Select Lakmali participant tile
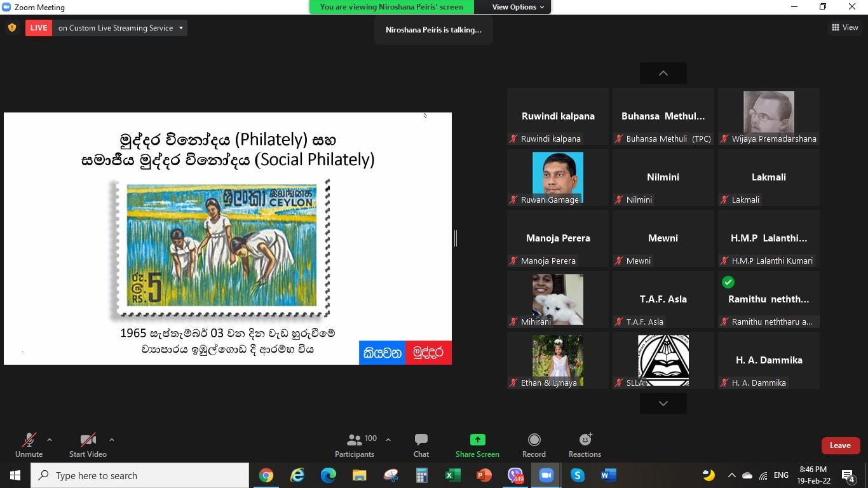 click(x=769, y=178)
